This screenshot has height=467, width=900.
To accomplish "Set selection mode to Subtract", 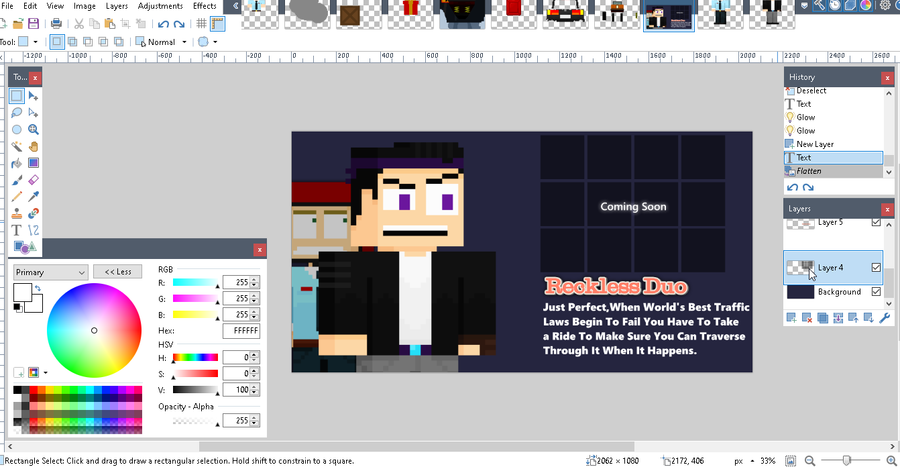I will (x=88, y=42).
